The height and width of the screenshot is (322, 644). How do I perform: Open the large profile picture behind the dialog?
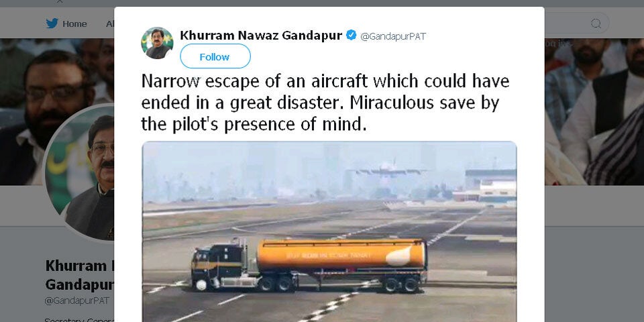coord(79,172)
